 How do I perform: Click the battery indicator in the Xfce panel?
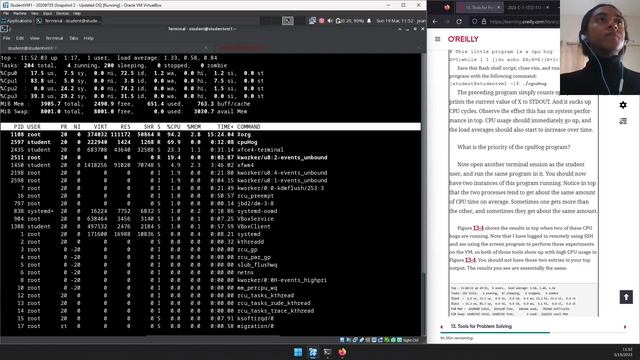point(350,20)
